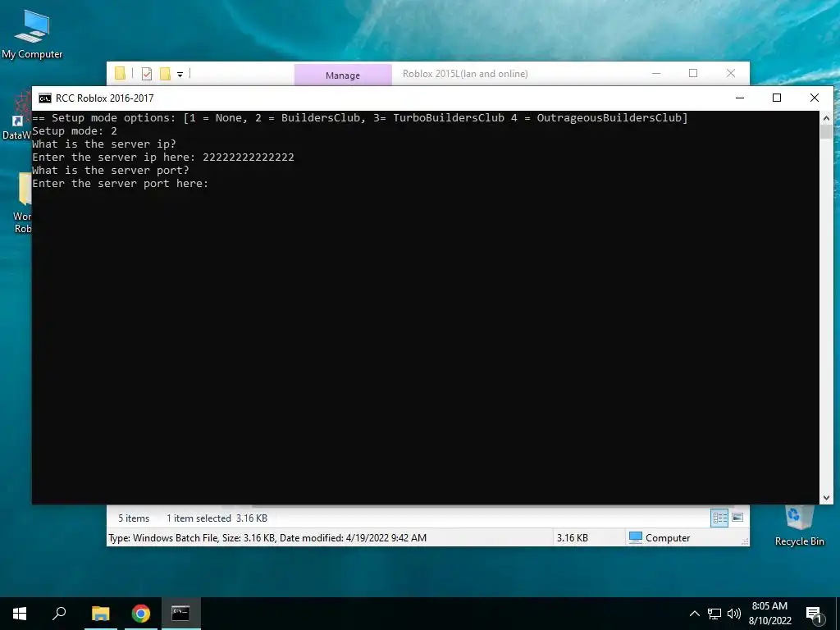Minimize the Roblox 2015L Explorer window
Viewport: 840px width, 630px height.
point(656,73)
